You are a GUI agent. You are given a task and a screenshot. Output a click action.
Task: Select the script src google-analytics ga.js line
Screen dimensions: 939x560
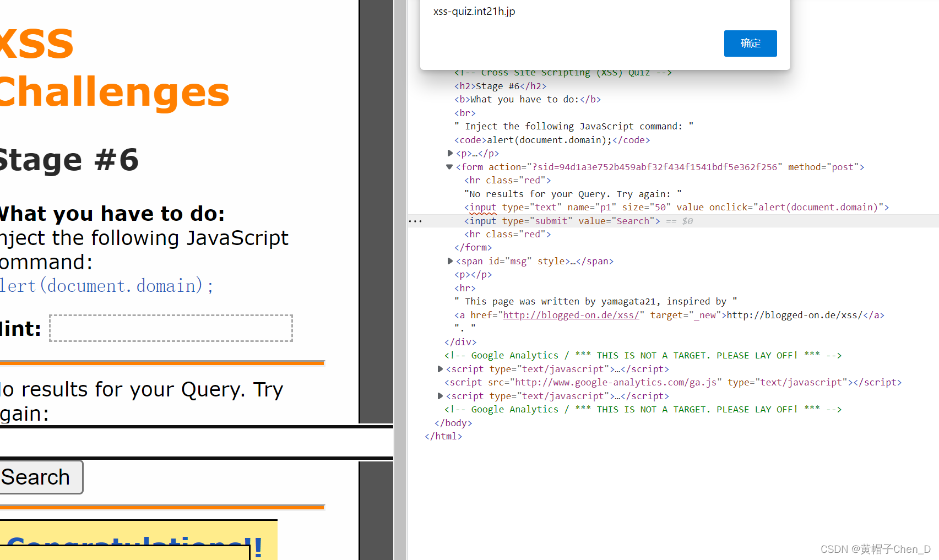coord(673,382)
